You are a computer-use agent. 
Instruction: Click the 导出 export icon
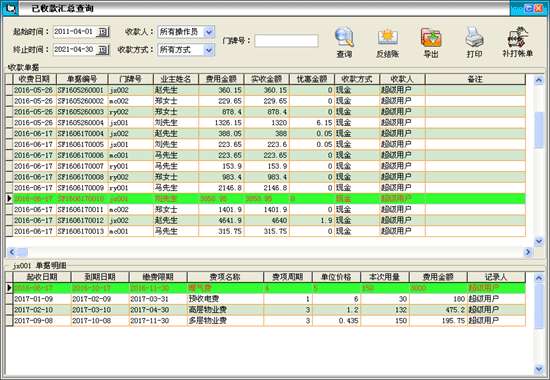coord(431,37)
